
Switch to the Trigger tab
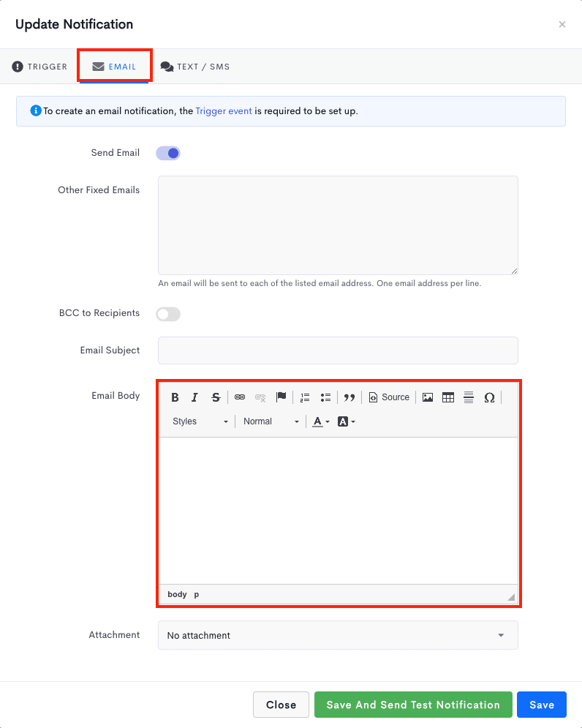(x=40, y=67)
